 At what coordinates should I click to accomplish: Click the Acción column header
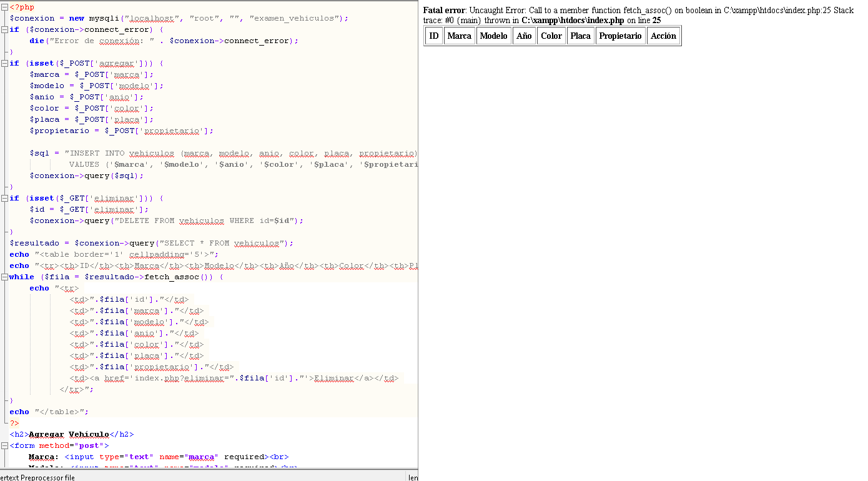663,36
